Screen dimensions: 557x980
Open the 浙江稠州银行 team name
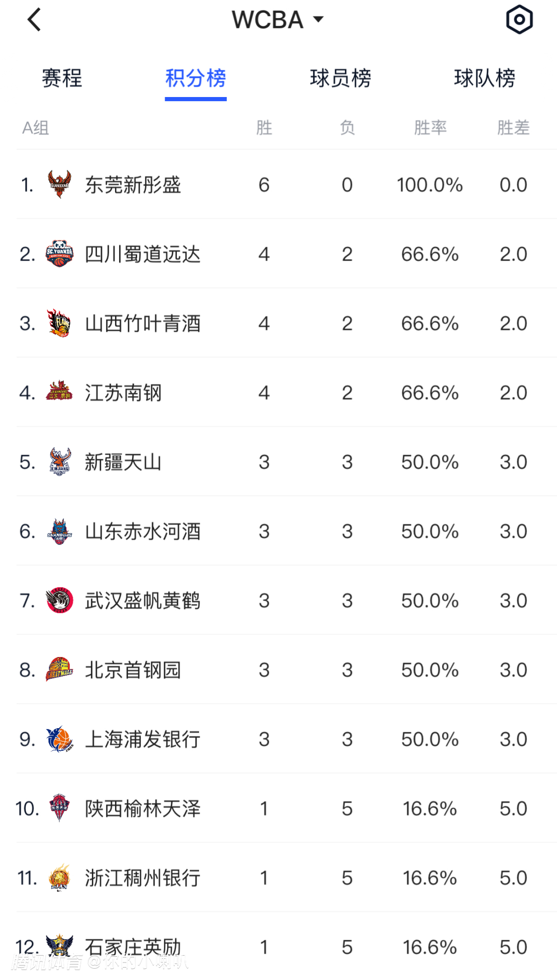click(142, 878)
